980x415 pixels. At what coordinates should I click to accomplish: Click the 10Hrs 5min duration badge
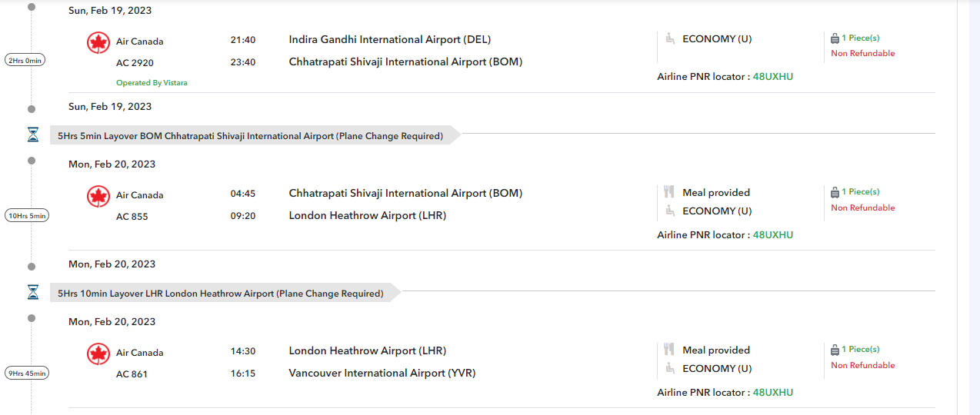pyautogui.click(x=27, y=216)
